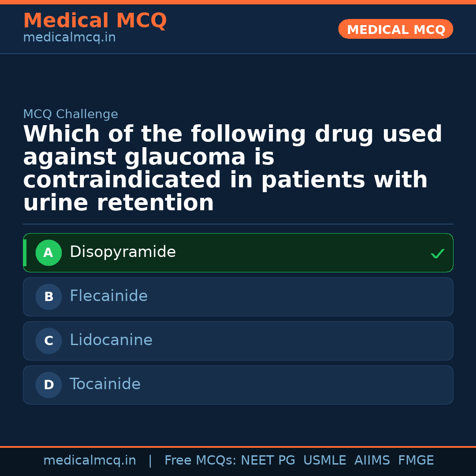Select the Tocainide answer text
This screenshot has height=476, width=476.
pyautogui.click(x=105, y=384)
